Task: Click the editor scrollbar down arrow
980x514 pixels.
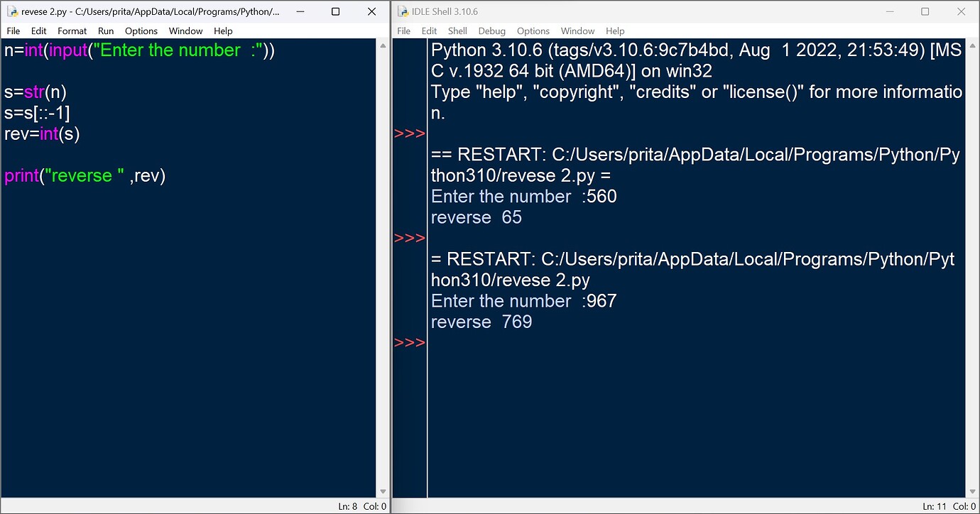Action: (x=383, y=492)
